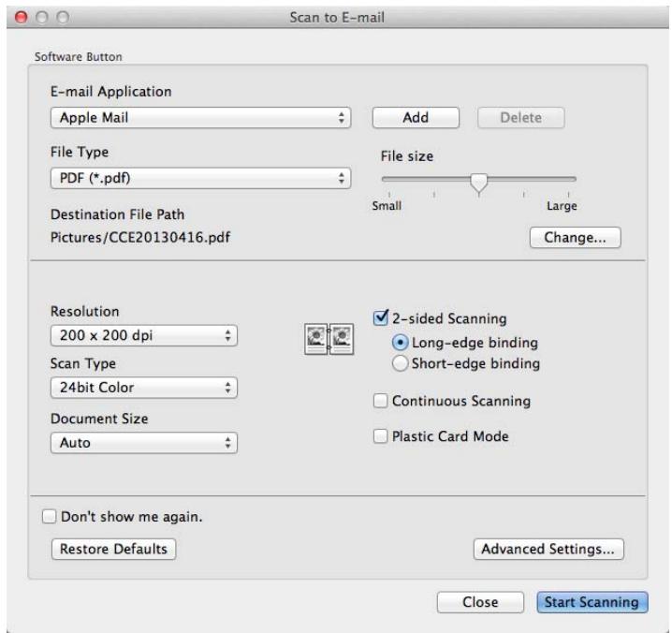The image size is (672, 633).
Task: Click the Change... button for destination path
Action: (576, 238)
